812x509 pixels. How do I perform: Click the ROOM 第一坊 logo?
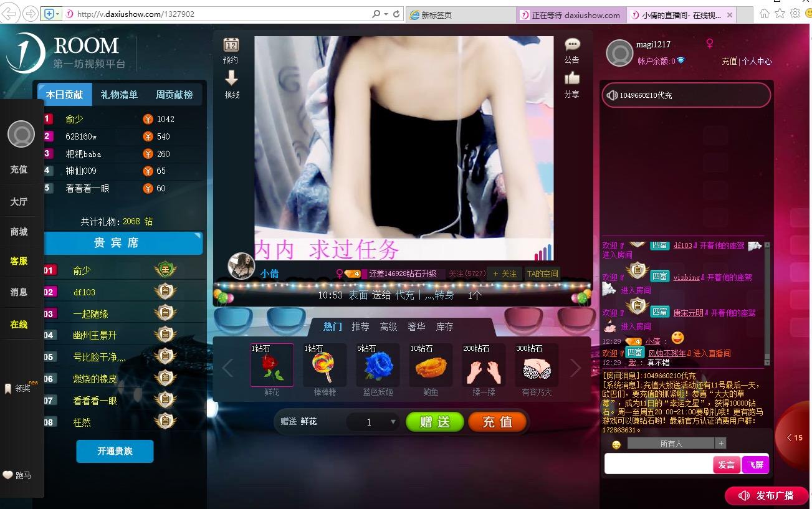(66, 52)
